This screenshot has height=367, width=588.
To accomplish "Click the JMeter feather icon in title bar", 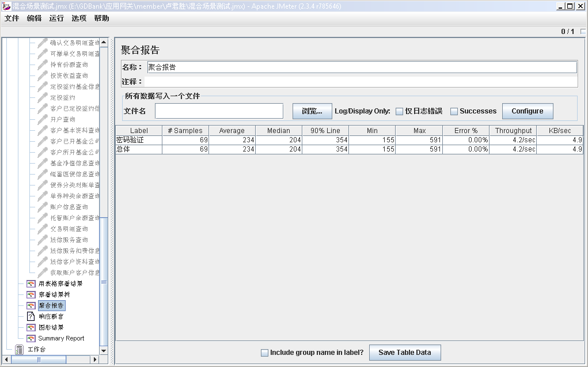I will (6, 6).
